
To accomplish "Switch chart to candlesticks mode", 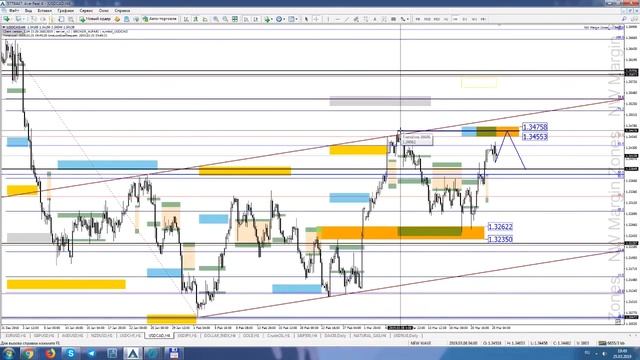I will [196, 19].
